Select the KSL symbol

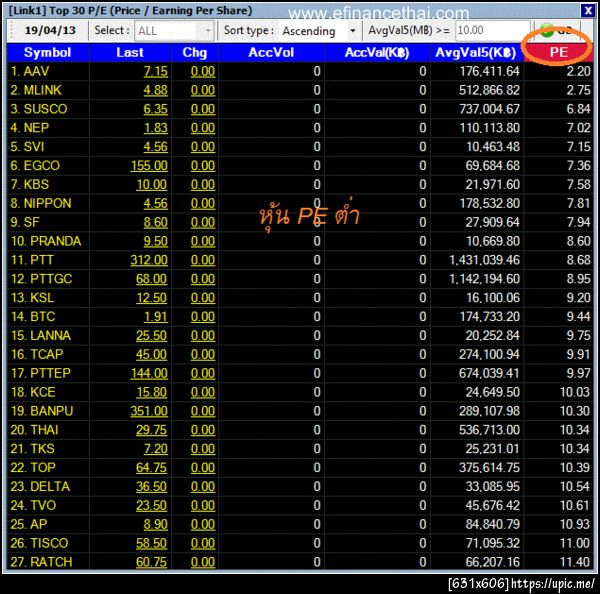[33, 298]
